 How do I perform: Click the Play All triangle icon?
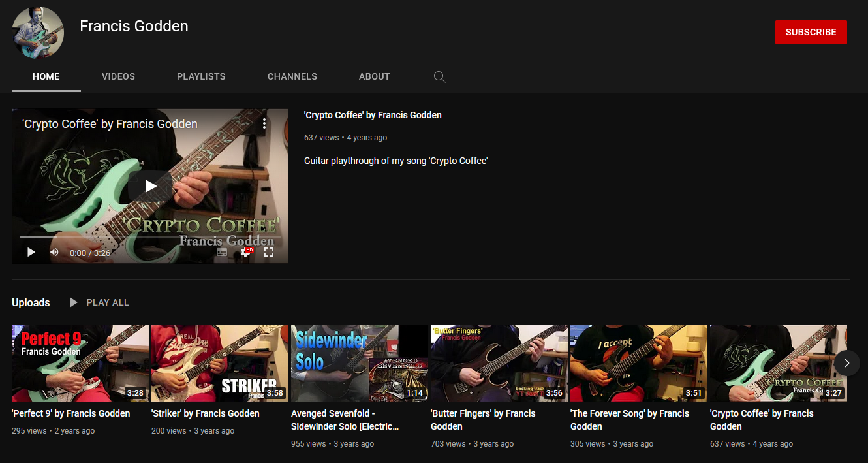pyautogui.click(x=74, y=302)
